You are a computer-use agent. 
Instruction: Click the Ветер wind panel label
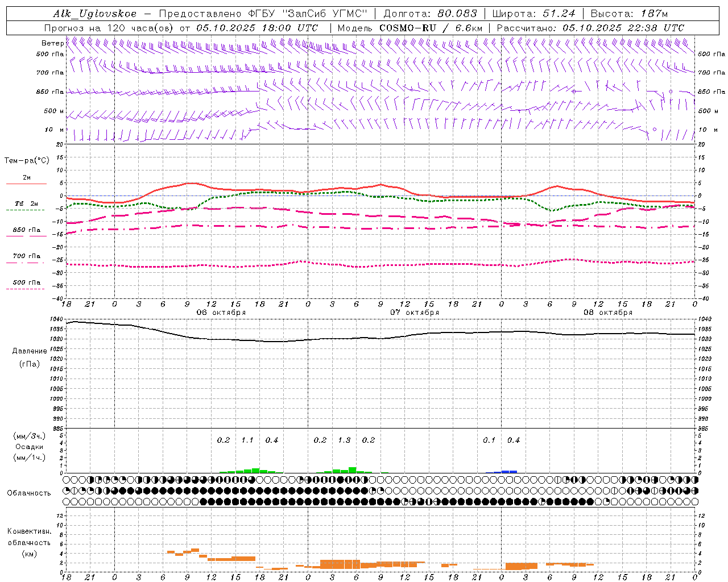coord(53,43)
